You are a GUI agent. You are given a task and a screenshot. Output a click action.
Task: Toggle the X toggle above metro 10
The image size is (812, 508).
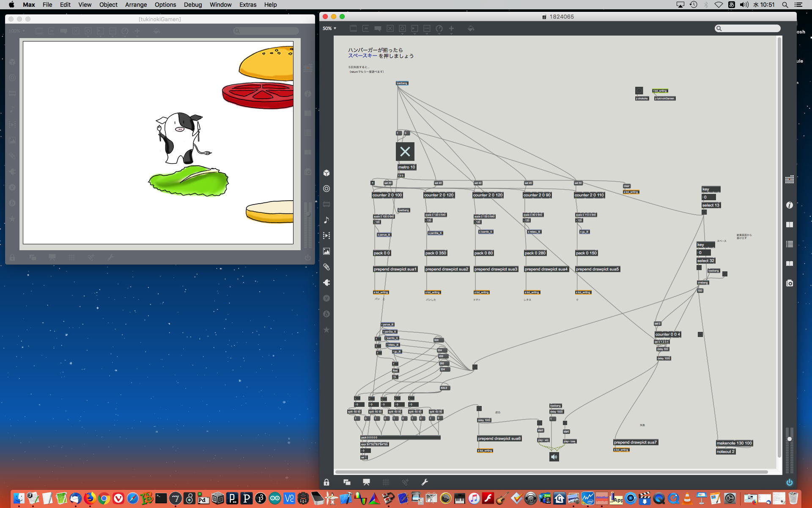[405, 152]
